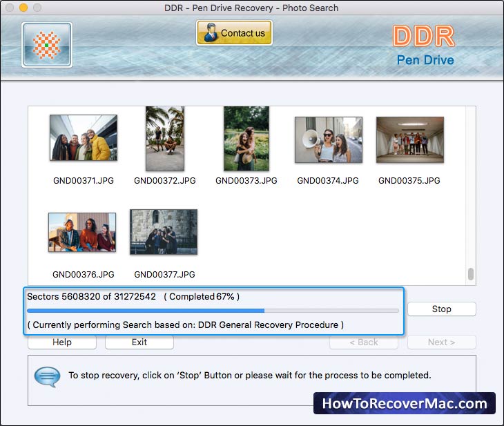Click the scan progress bar
The image size is (504, 426).
pyautogui.click(x=213, y=311)
